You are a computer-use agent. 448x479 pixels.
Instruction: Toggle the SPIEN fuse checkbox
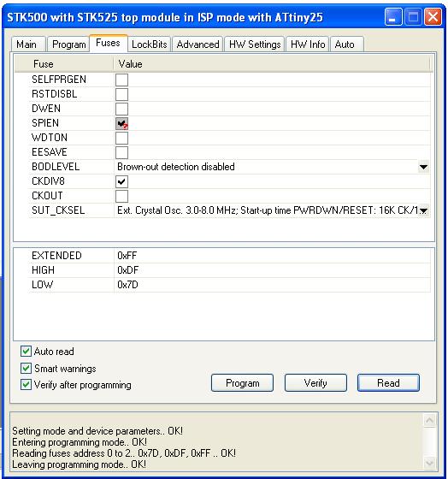click(121, 123)
